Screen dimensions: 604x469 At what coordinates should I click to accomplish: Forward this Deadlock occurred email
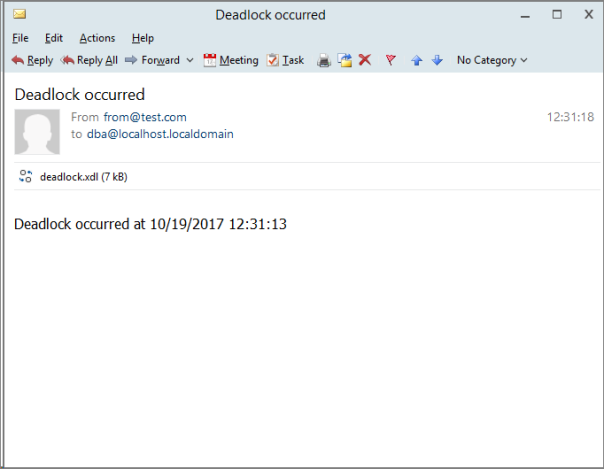click(x=153, y=60)
